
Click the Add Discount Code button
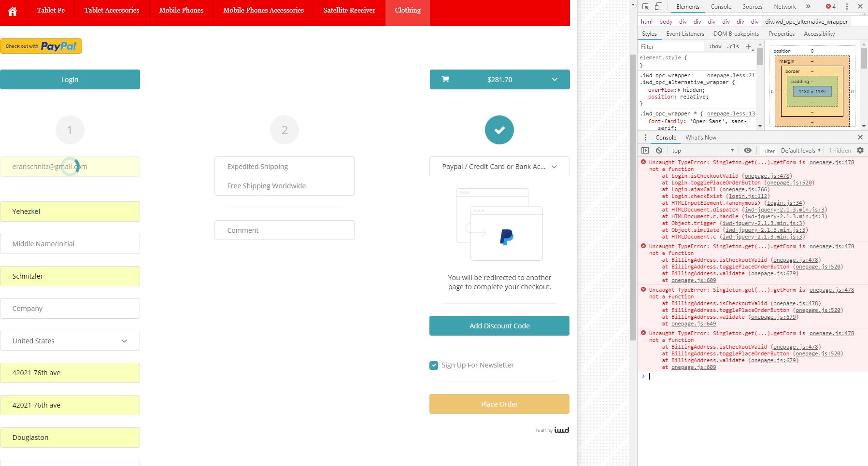click(x=498, y=325)
